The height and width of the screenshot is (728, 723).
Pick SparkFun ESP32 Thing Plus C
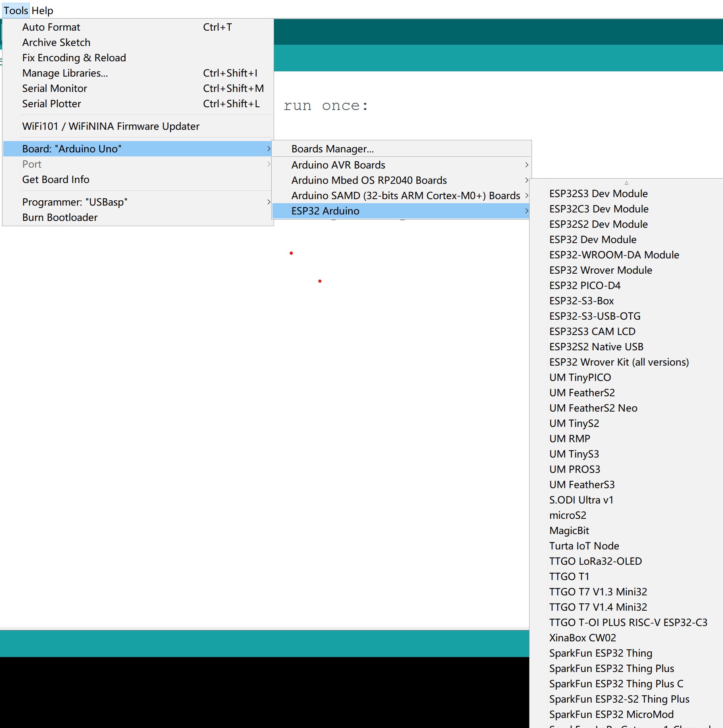pos(626,684)
